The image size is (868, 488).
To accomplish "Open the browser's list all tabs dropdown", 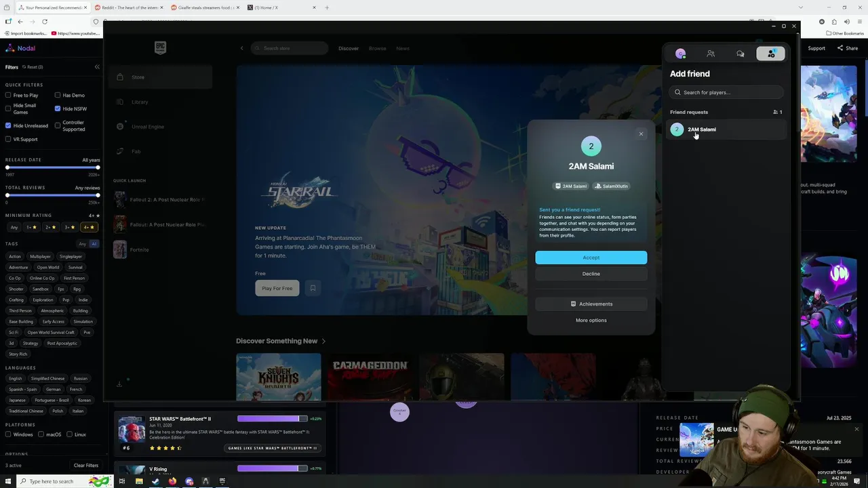I will (800, 7).
